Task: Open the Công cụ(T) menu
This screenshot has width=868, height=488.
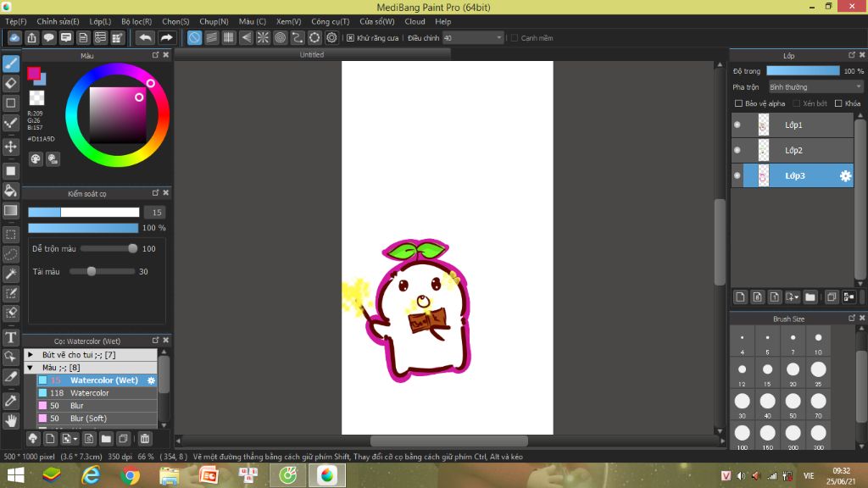Action: [330, 21]
